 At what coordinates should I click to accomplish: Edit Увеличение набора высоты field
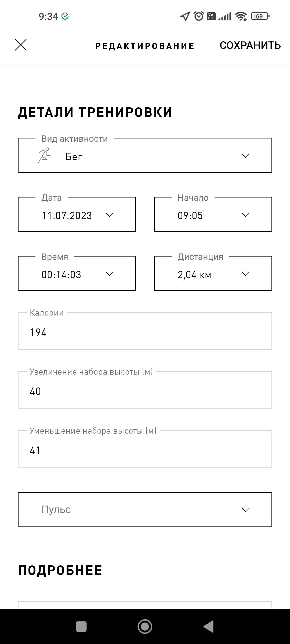click(145, 390)
